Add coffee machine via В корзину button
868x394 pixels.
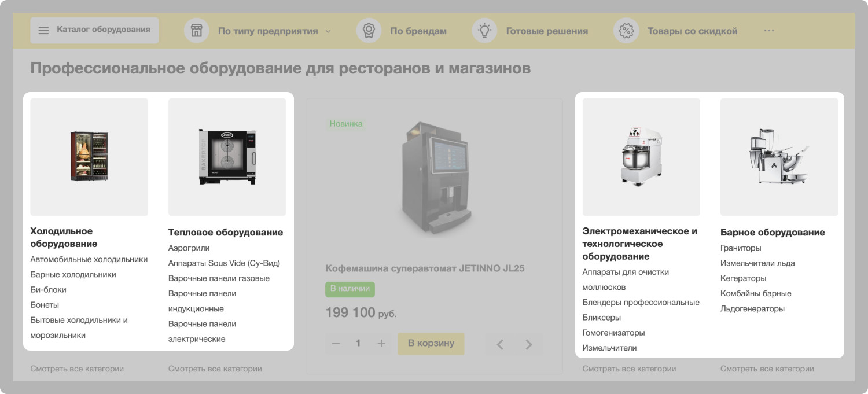coord(431,344)
